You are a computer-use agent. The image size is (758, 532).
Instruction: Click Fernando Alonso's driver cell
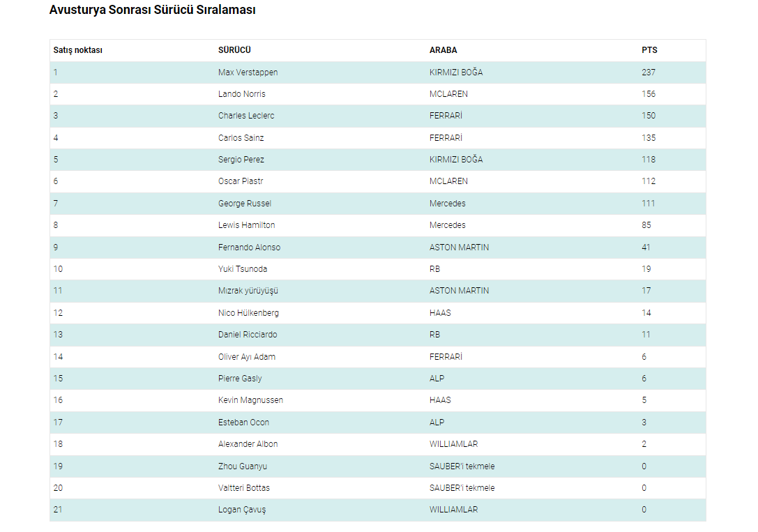tap(249, 248)
